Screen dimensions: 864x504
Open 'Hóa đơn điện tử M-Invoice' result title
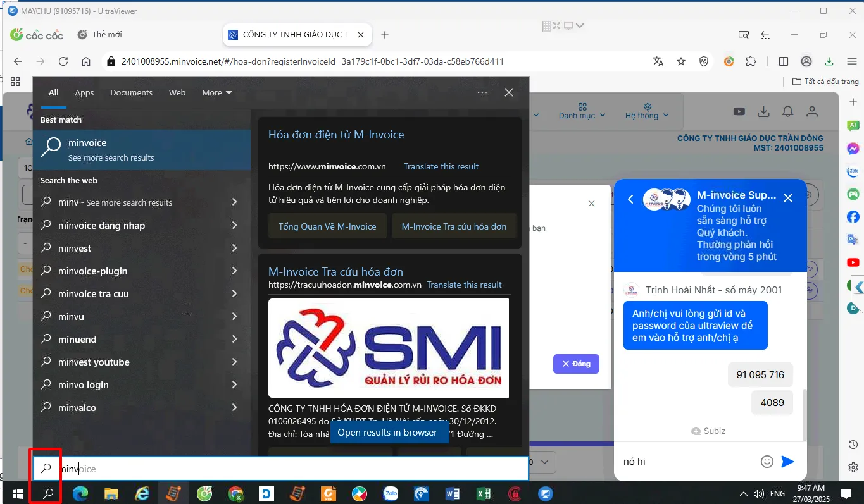click(x=336, y=135)
